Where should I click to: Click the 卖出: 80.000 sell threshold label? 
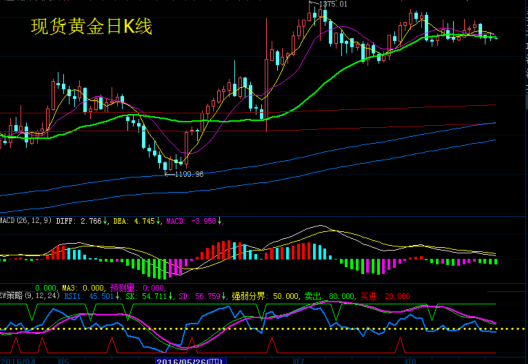point(329,296)
